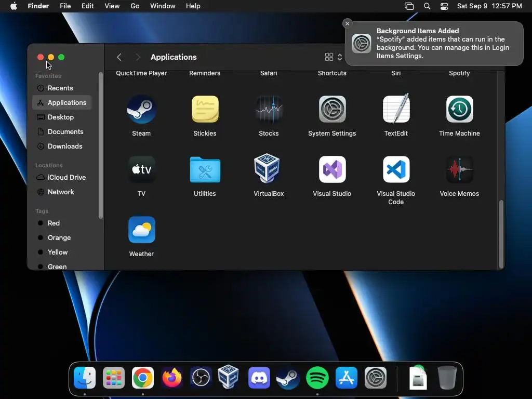This screenshot has height=399, width=532.
Task: Select iCloud Drive in the sidebar
Action: [x=62, y=178]
